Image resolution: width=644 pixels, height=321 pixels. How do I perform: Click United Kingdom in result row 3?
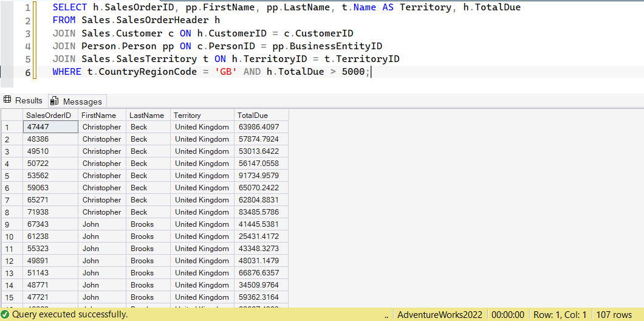[x=202, y=151]
